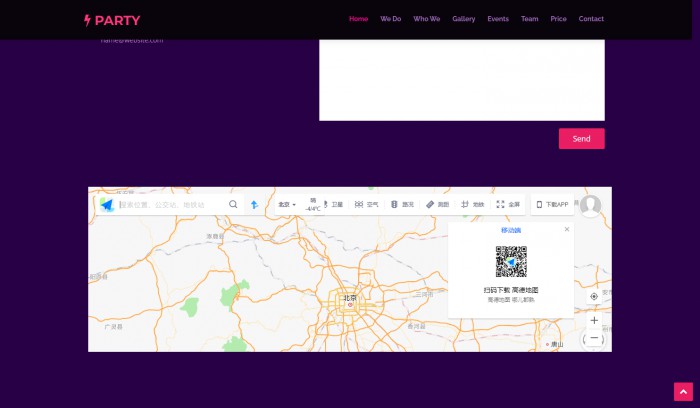Screen dimensions: 700x408
Task: Click the 下载APP download button
Action: click(x=552, y=204)
